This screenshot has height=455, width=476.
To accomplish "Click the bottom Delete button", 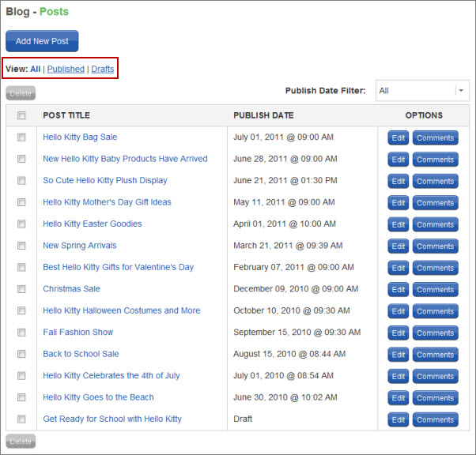I will tap(21, 442).
